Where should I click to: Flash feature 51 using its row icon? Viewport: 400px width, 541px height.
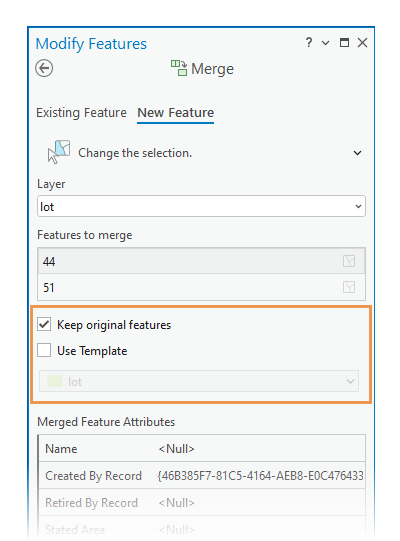(x=349, y=287)
